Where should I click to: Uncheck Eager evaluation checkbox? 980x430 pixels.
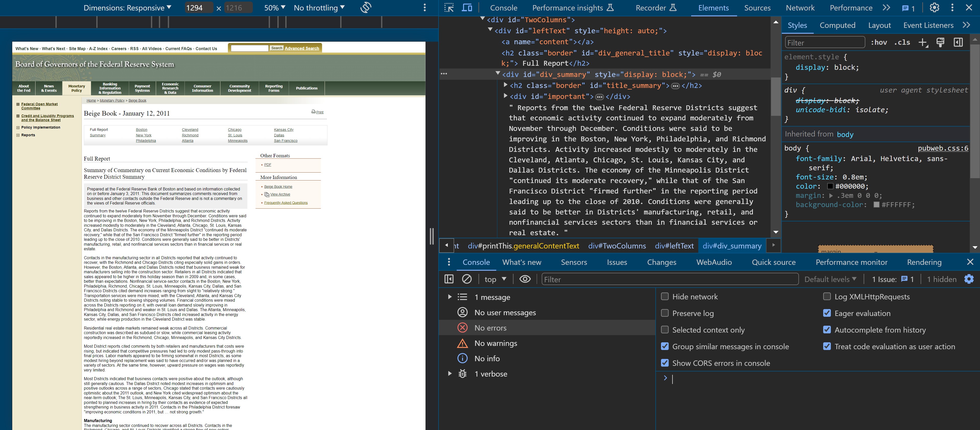pos(827,313)
